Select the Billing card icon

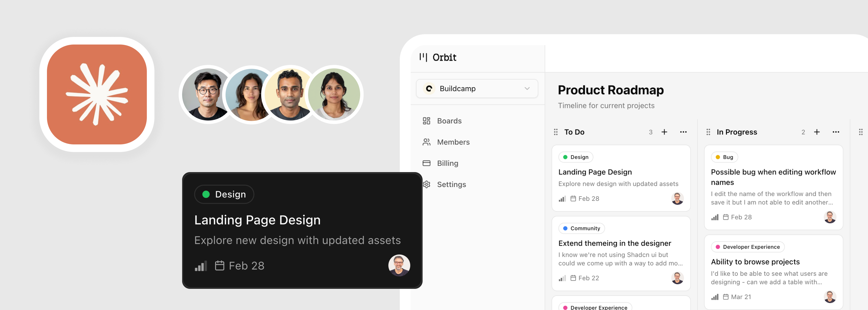[427, 163]
